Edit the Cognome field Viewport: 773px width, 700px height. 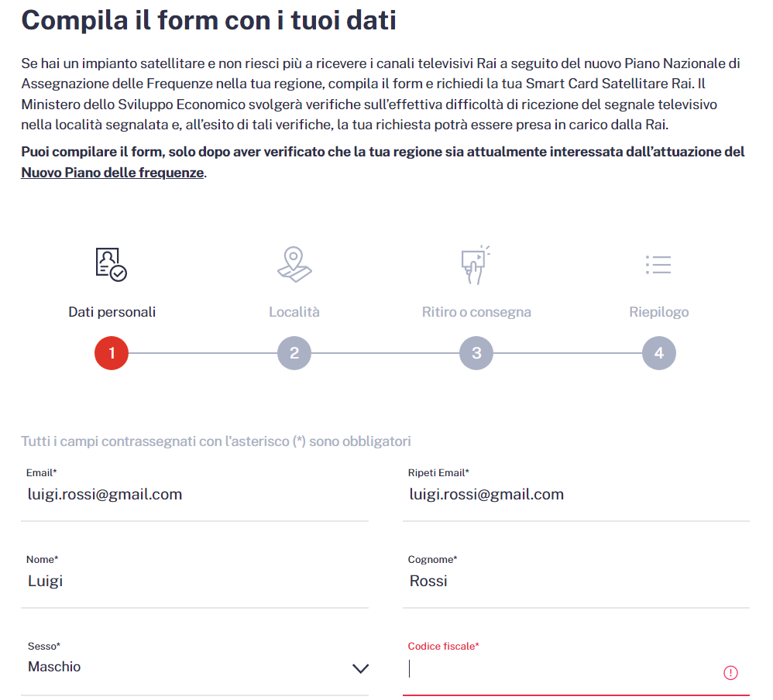(575, 582)
